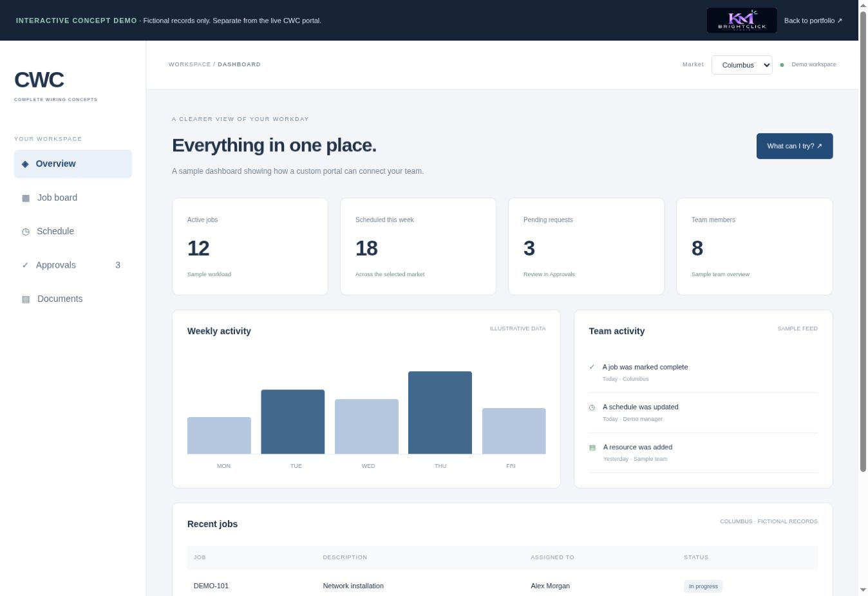Click 'DEMO-101' job cell
Screen dimensions: 868x596
tap(211, 586)
